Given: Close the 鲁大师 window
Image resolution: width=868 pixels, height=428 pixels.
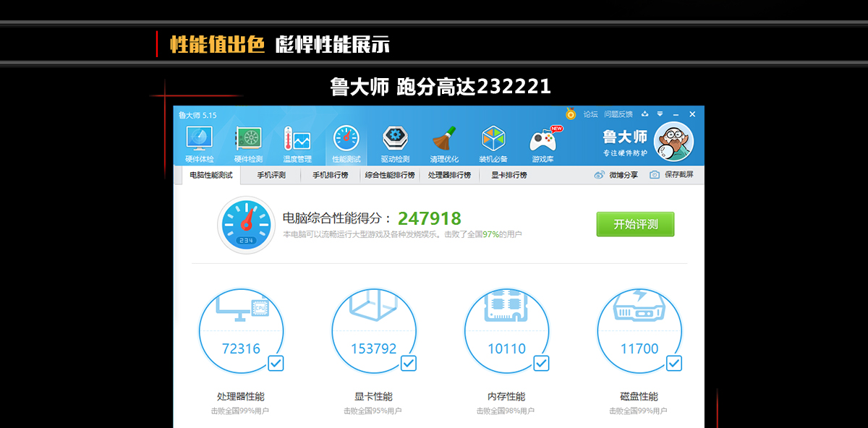Looking at the screenshot, I should pos(692,114).
